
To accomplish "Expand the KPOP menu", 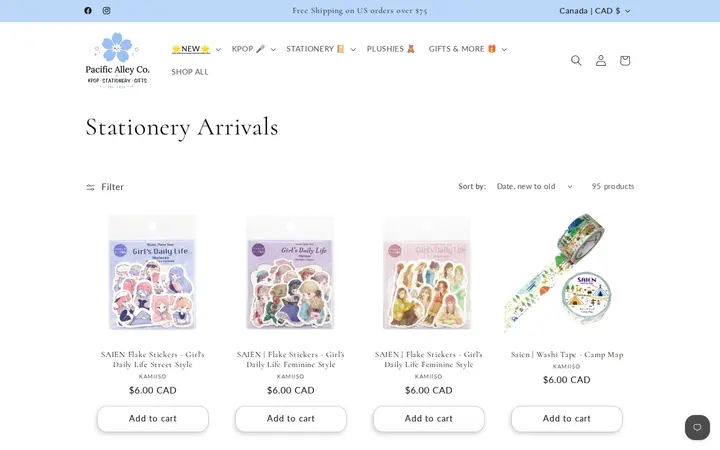I will (253, 49).
